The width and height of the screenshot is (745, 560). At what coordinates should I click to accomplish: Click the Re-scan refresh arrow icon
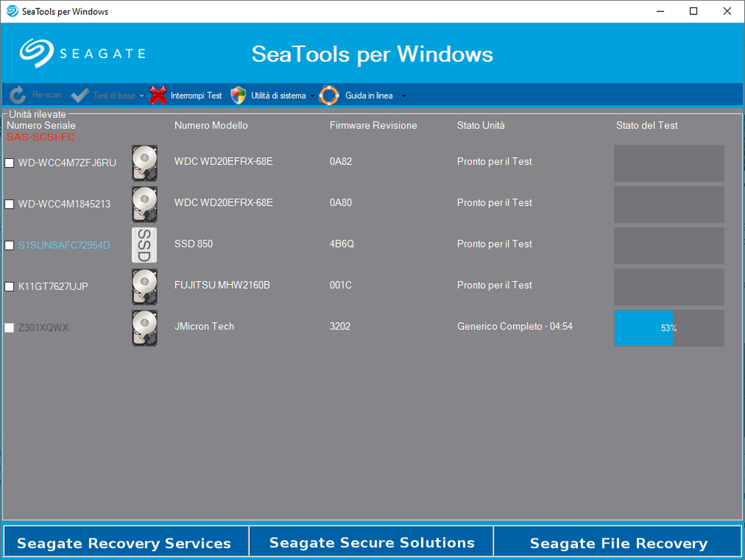click(18, 95)
